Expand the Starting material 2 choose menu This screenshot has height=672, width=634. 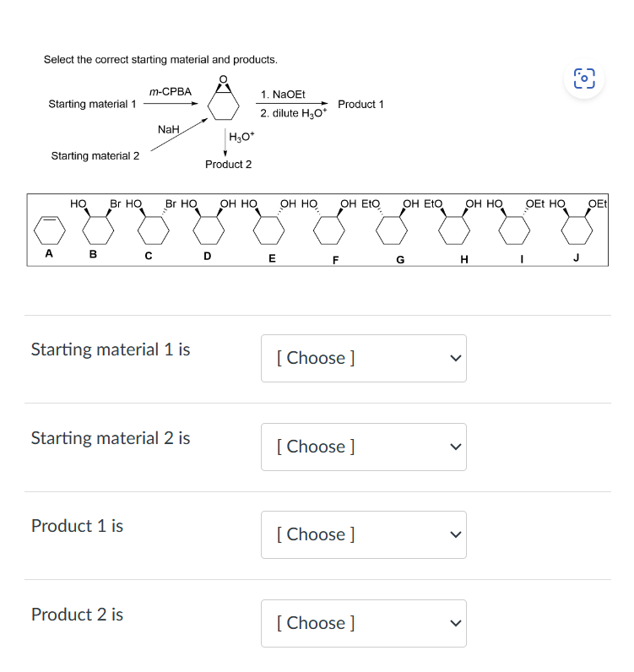click(363, 447)
